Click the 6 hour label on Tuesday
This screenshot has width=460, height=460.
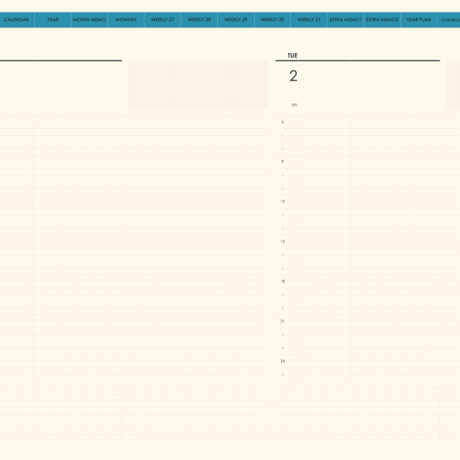(283, 122)
